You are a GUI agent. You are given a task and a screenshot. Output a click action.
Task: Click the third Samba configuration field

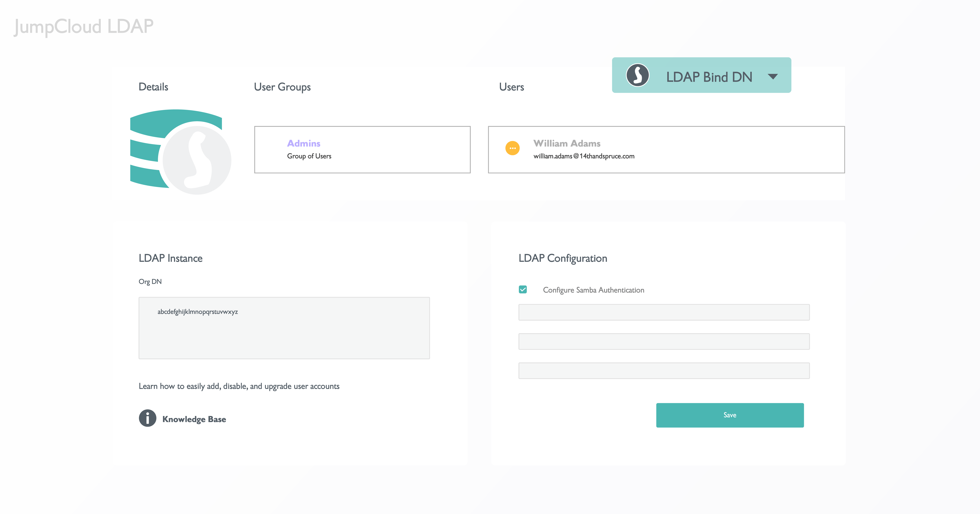[664, 371]
